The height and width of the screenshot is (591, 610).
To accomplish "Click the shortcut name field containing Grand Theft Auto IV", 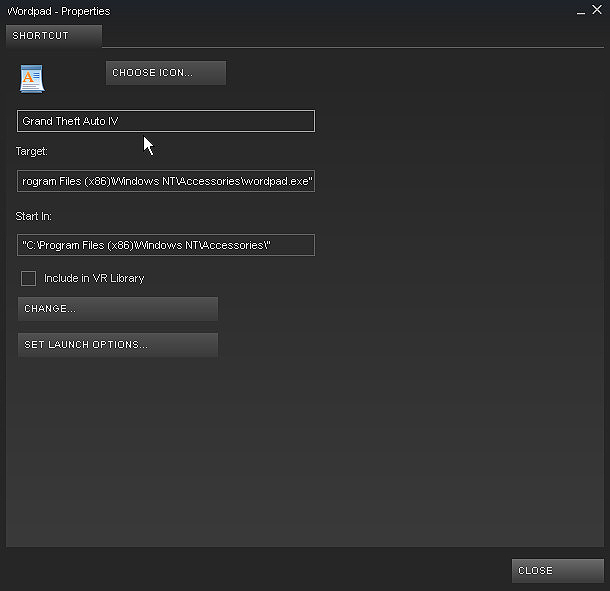I will [x=166, y=121].
